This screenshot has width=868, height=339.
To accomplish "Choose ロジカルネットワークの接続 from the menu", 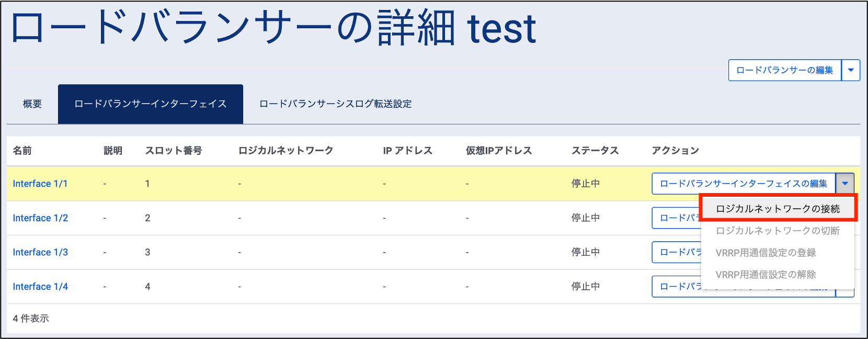I will tap(778, 209).
